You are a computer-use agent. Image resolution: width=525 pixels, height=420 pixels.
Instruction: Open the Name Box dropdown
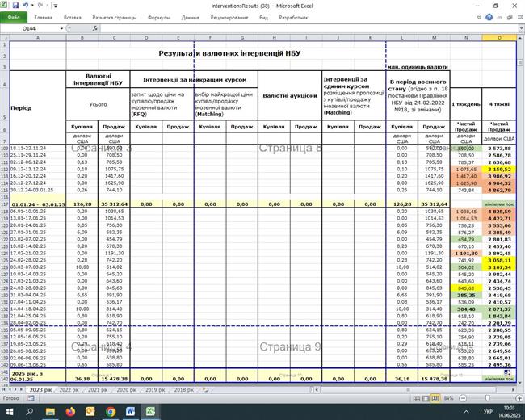(61, 28)
